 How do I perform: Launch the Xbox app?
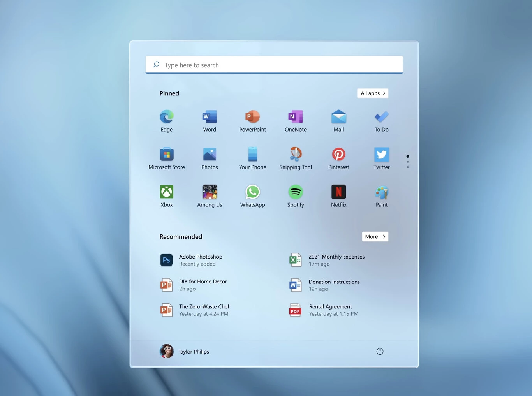click(x=167, y=192)
